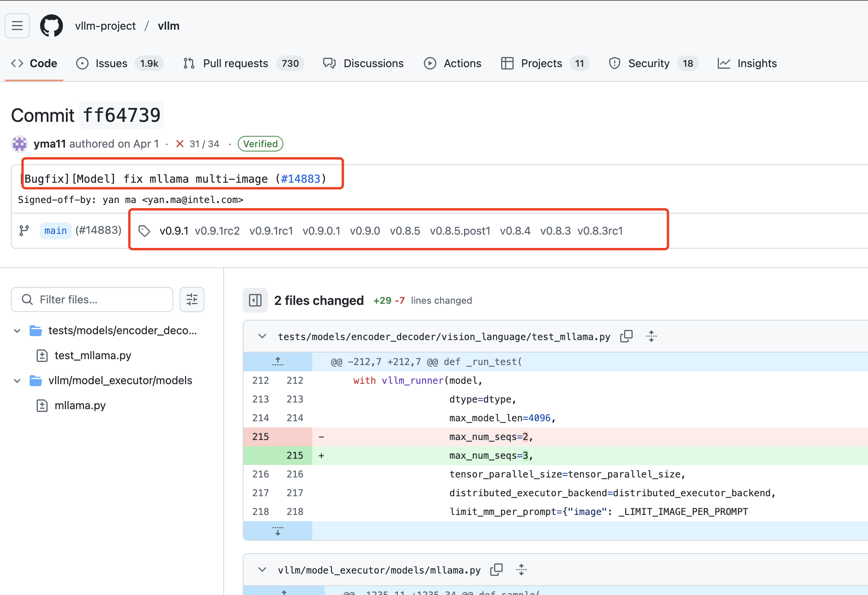
Task: Click the Pull requests icon
Action: (x=189, y=63)
